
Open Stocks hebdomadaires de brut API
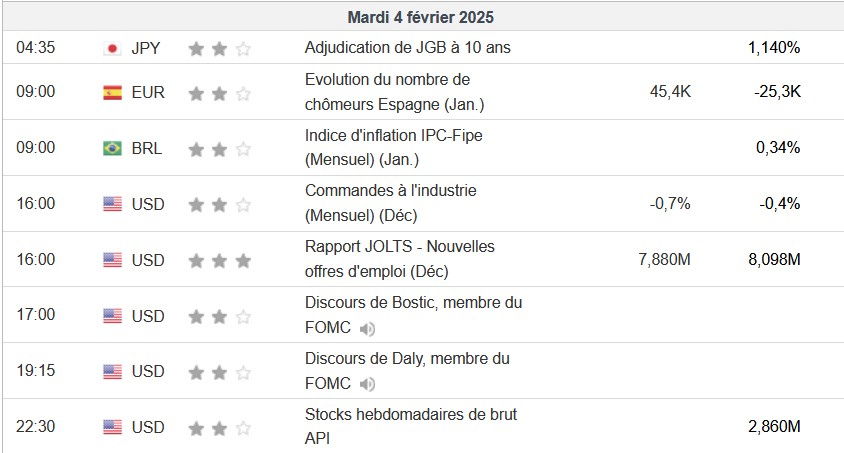[410, 414]
